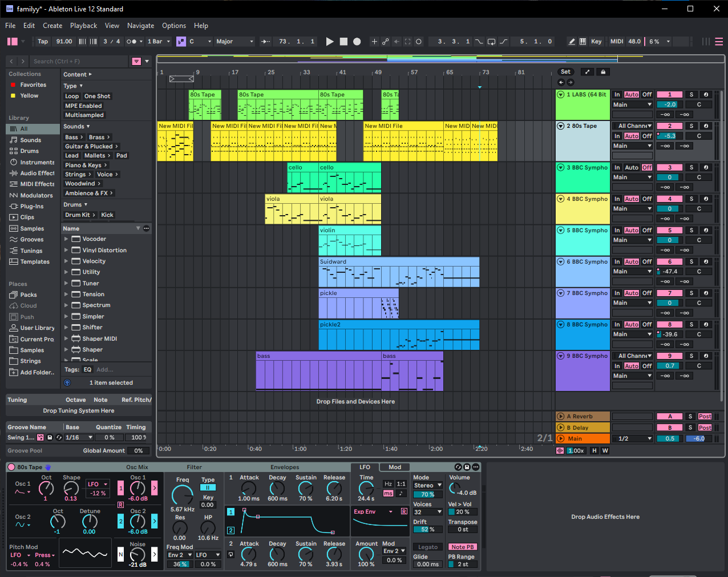Open the Sounds category in the browser
Screen dimensions: 728x577
[31, 140]
